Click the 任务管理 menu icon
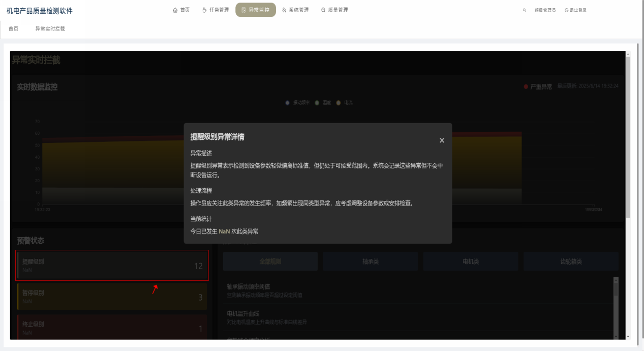The height and width of the screenshot is (351, 644). [x=204, y=10]
